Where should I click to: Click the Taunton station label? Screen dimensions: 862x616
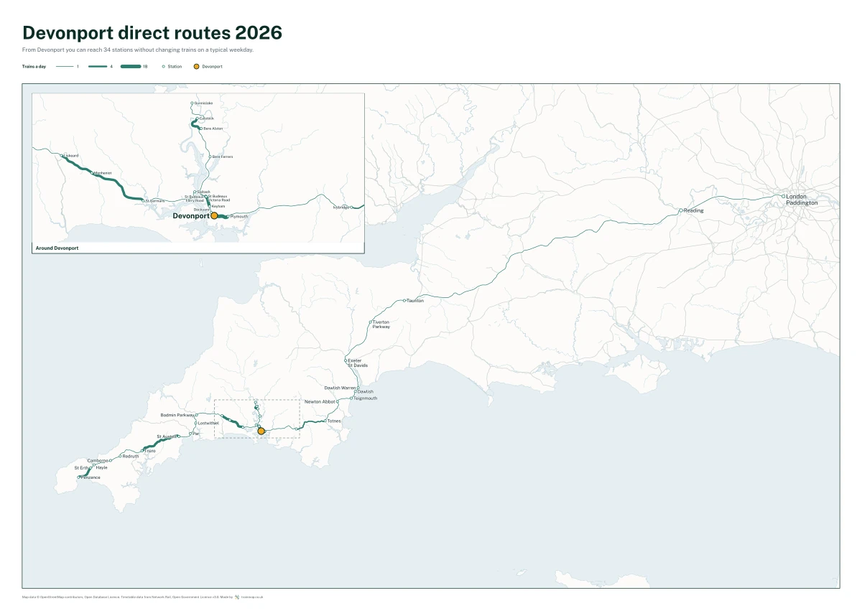(x=415, y=301)
